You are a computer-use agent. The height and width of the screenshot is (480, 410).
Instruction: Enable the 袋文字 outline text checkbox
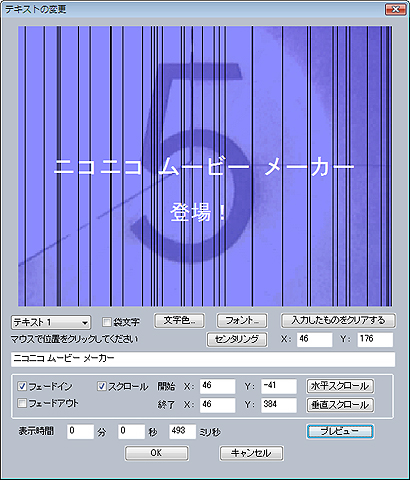107,322
